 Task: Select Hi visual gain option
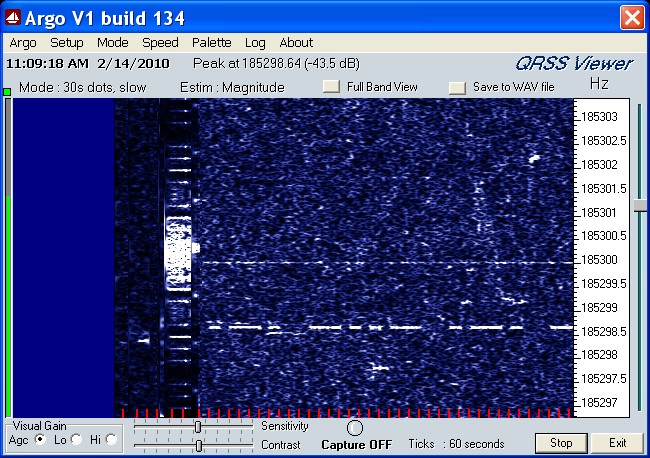point(111,439)
